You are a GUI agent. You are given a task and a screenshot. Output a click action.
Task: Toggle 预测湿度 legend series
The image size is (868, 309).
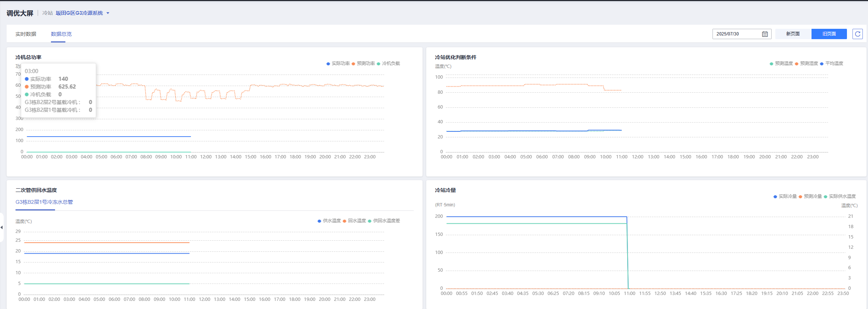[806, 63]
